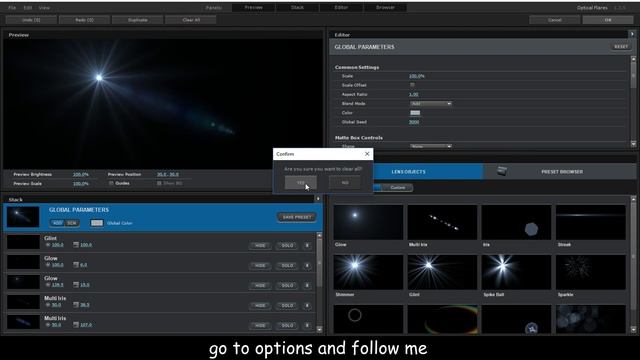This screenshot has height=360, width=640.
Task: Delete the Multi Iris element with scale 107.0
Action: [x=307, y=325]
